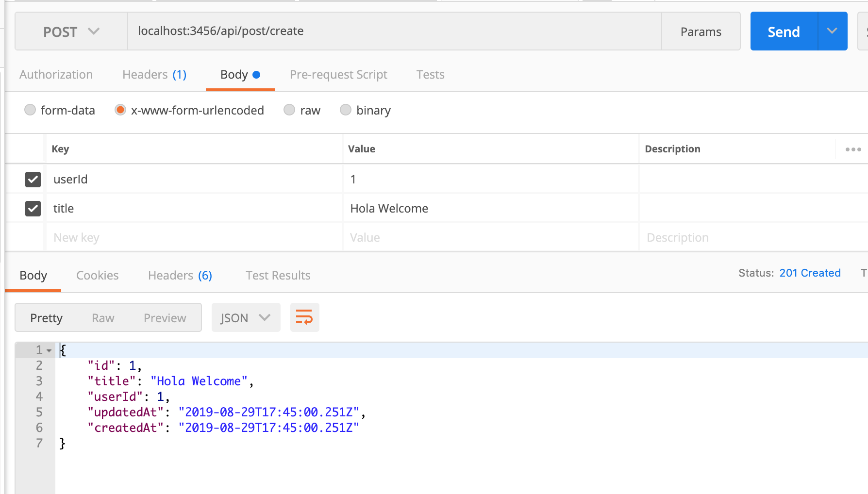868x494 pixels.
Task: Uncheck the userId parameter checkbox
Action: tap(33, 180)
